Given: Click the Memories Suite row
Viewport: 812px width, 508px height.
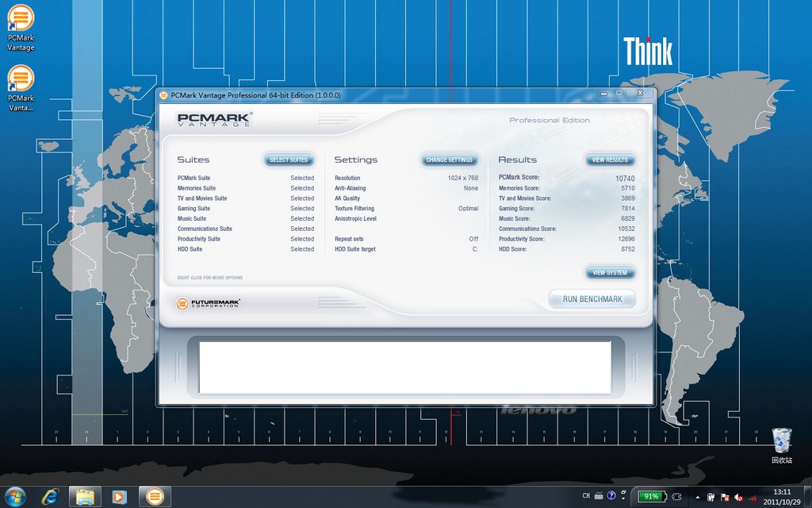Looking at the screenshot, I should point(246,188).
